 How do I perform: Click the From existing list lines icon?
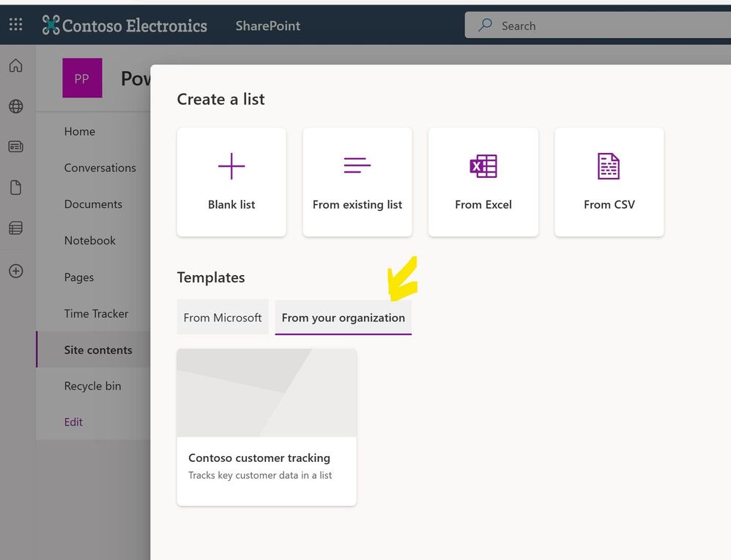click(x=357, y=165)
